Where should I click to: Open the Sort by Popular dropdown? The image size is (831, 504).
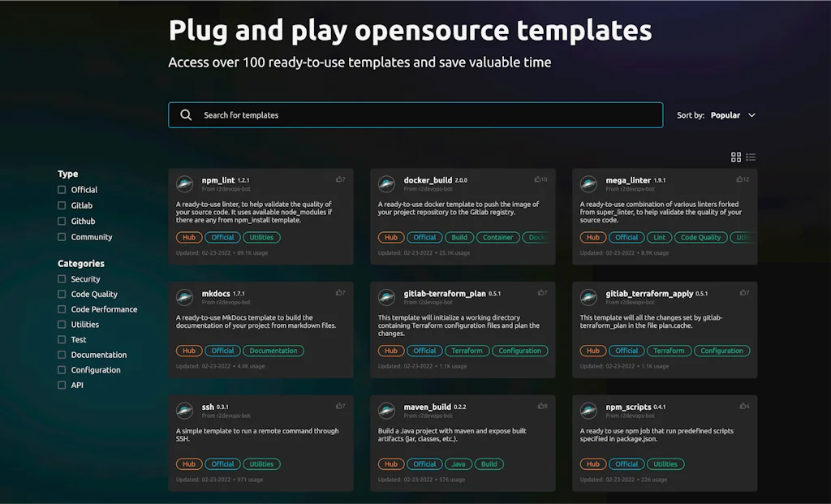pos(726,115)
